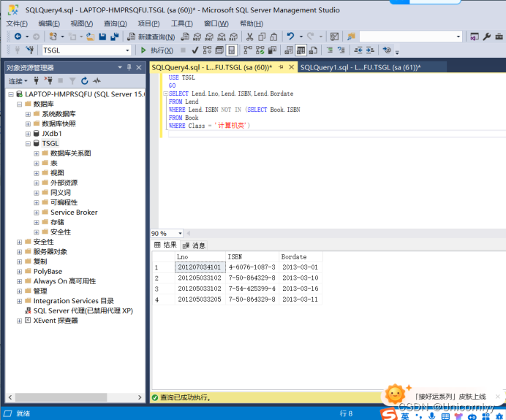Click the DMX query icon
This screenshot has height=420, width=506.
[x=209, y=37]
